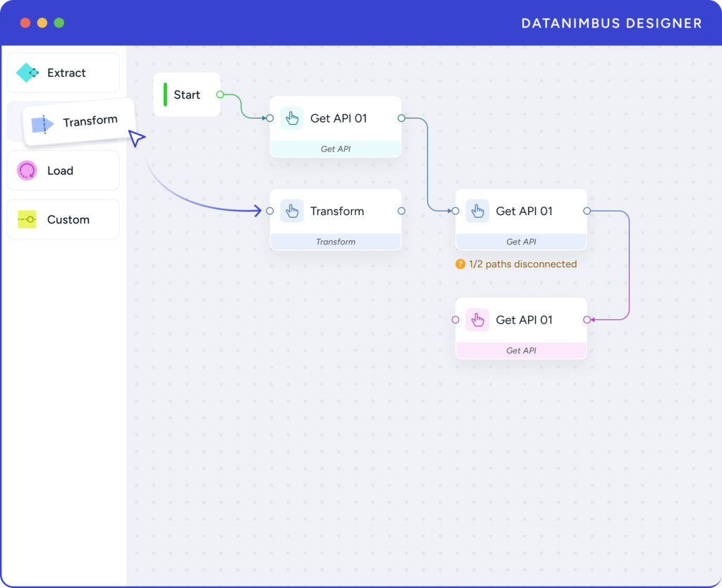Click the Start node on the canvas
The height and width of the screenshot is (588, 722).
click(x=187, y=94)
